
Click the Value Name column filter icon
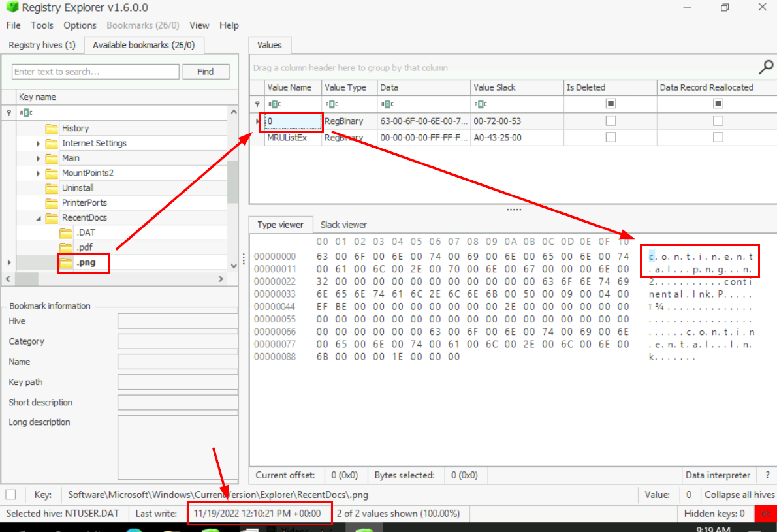274,104
